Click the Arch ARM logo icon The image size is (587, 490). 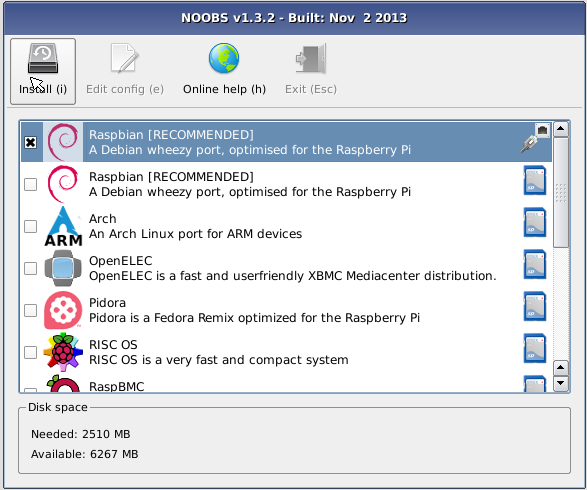click(63, 226)
